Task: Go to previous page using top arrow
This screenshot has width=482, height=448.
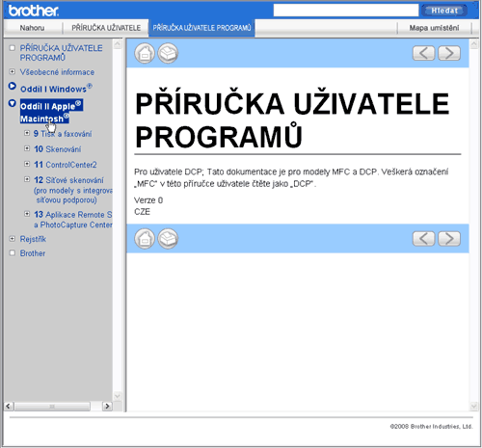Action: (x=423, y=53)
